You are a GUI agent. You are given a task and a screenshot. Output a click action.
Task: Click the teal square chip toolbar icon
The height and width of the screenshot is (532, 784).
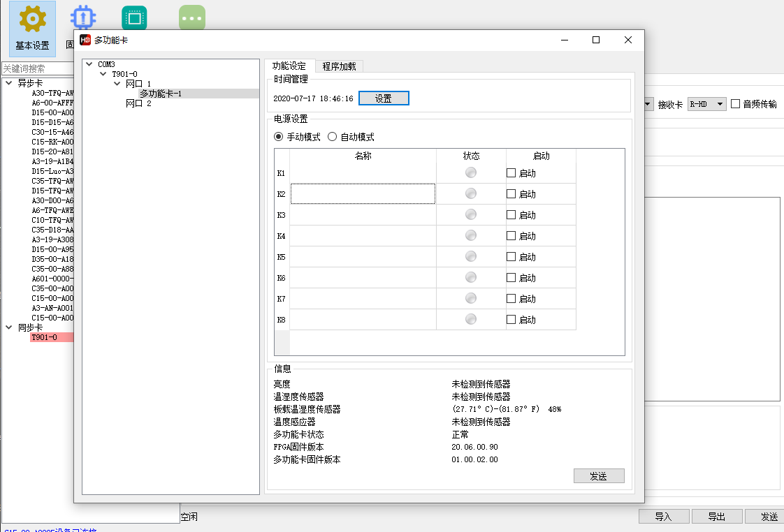(134, 19)
